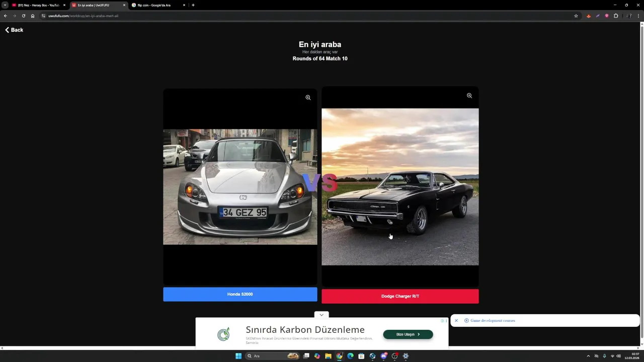Open the orange fox extension

tap(589, 16)
